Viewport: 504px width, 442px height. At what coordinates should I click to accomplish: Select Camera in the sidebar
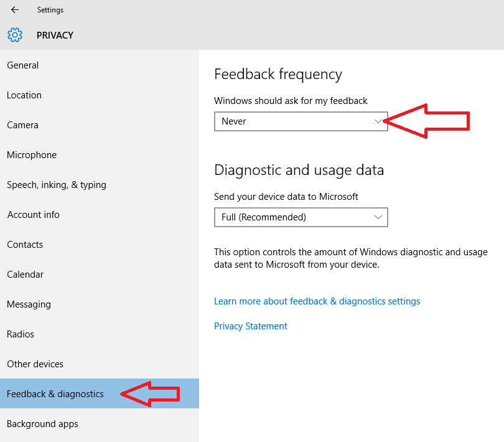100,125
